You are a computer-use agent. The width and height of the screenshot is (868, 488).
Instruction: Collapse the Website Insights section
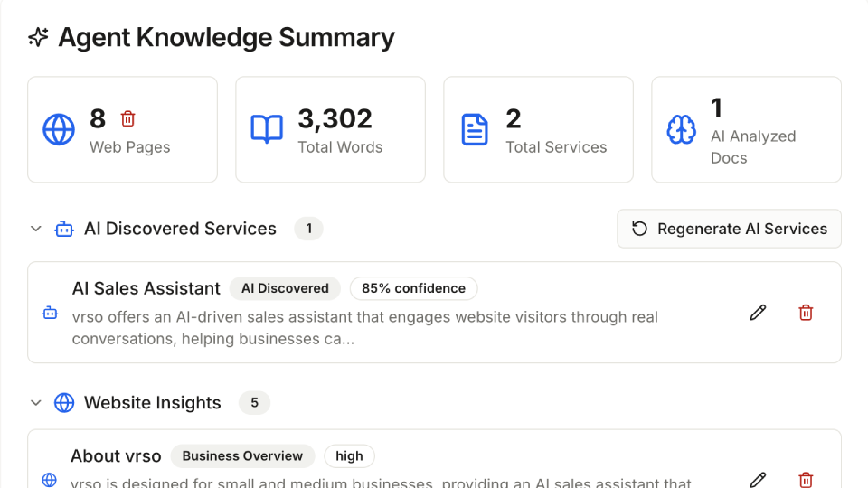36,403
